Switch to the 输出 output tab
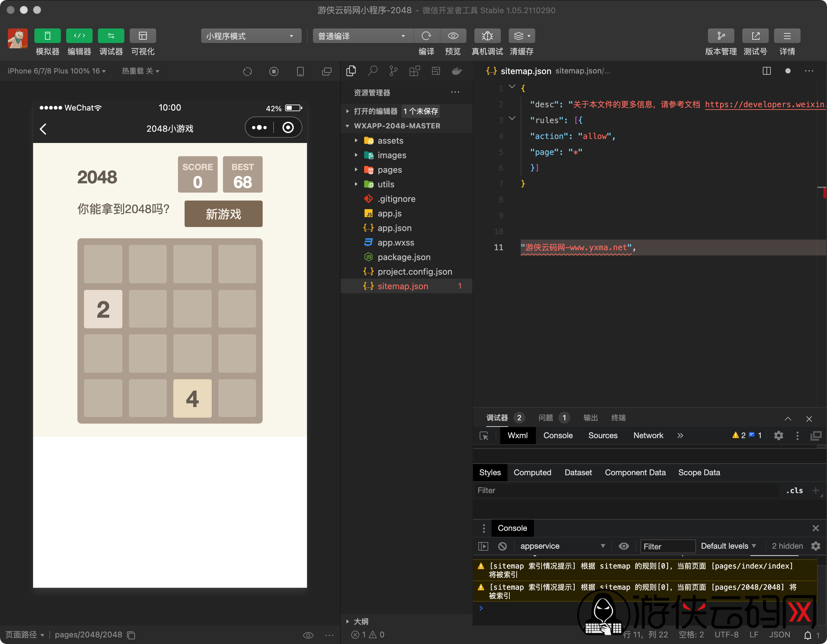The image size is (827, 644). click(x=591, y=417)
